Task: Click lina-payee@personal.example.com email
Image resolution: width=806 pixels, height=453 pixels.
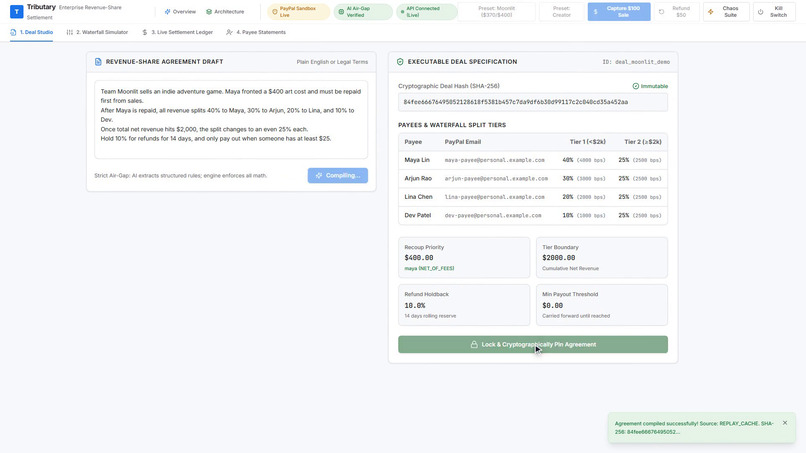Action: (494, 197)
